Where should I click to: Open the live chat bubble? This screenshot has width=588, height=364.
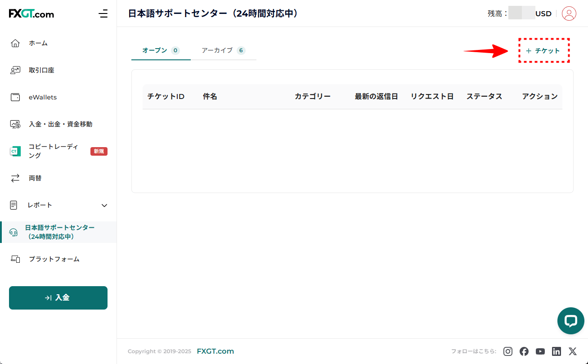[x=570, y=321]
